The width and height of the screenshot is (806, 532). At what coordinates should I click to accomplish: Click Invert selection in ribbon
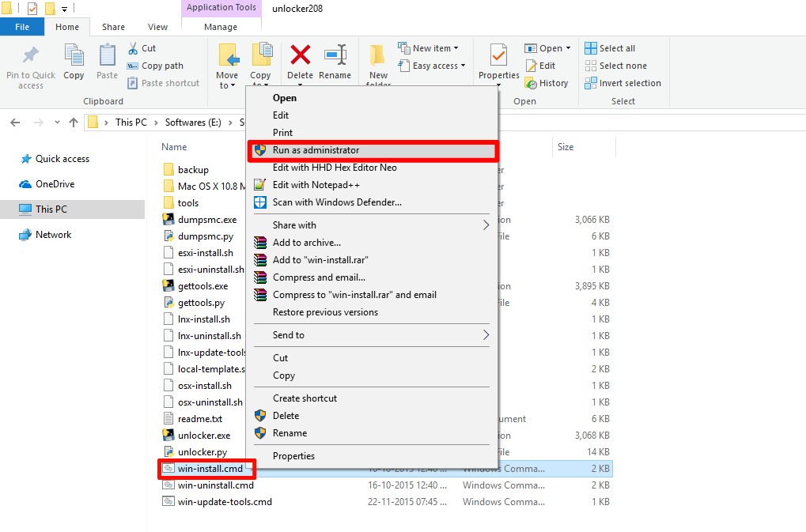[623, 83]
